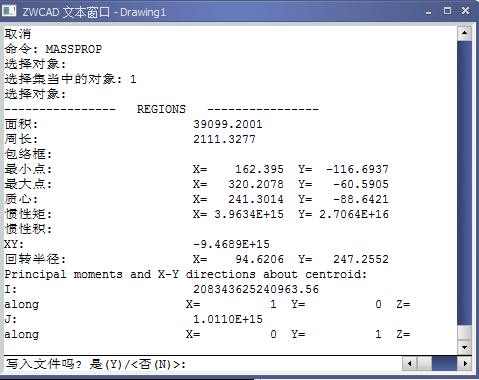This screenshot has height=380, width=479.
Task: Click the '周长:' label
Action: click(21, 139)
